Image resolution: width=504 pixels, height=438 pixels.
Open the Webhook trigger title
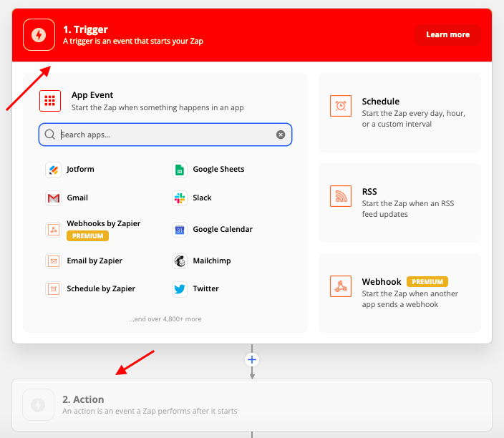point(382,281)
